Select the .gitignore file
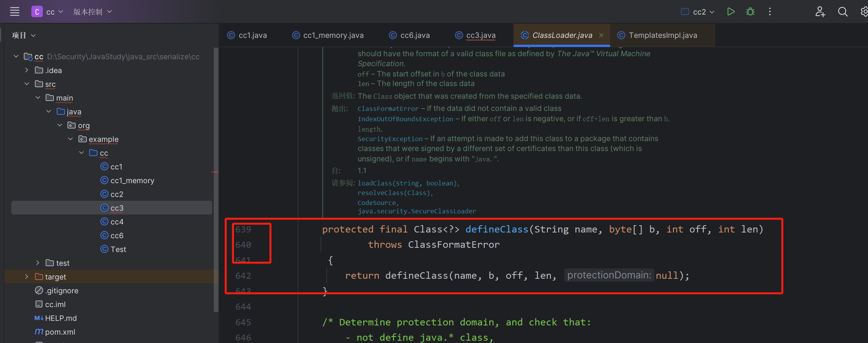The width and height of the screenshot is (868, 343). point(57,291)
